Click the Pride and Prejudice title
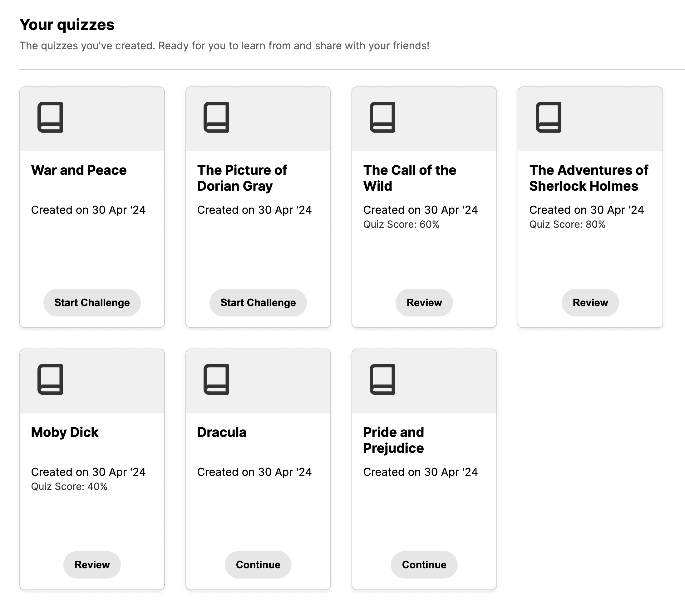 [393, 440]
